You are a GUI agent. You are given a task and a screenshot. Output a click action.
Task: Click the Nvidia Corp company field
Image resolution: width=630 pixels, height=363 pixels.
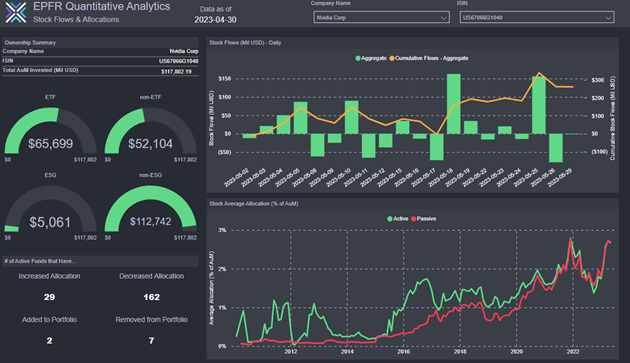[381, 17]
